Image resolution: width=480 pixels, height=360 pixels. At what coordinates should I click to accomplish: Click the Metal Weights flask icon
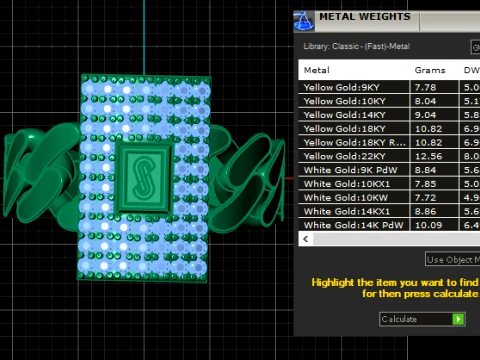(x=304, y=21)
